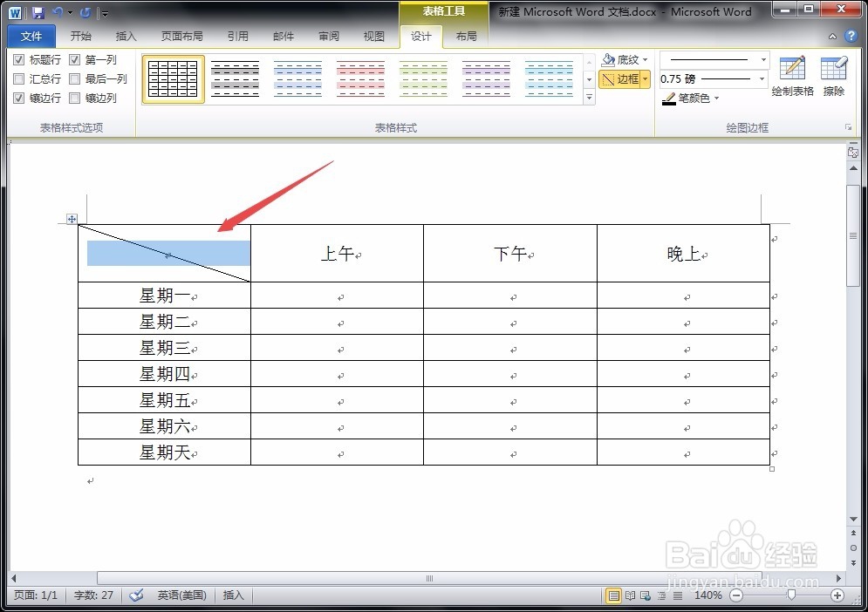
Task: Click the 字数: 27 word count
Action: click(x=93, y=595)
